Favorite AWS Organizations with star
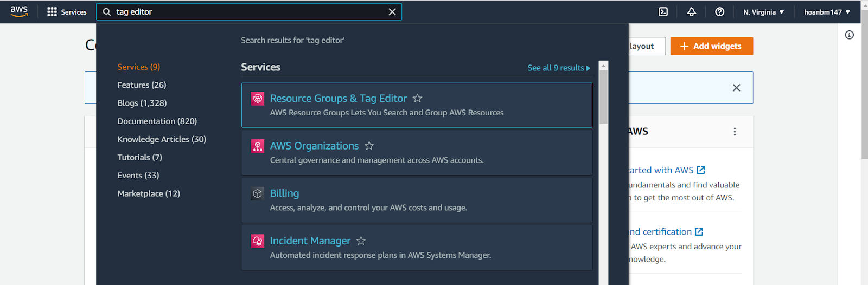The width and height of the screenshot is (868, 285). pyautogui.click(x=369, y=146)
